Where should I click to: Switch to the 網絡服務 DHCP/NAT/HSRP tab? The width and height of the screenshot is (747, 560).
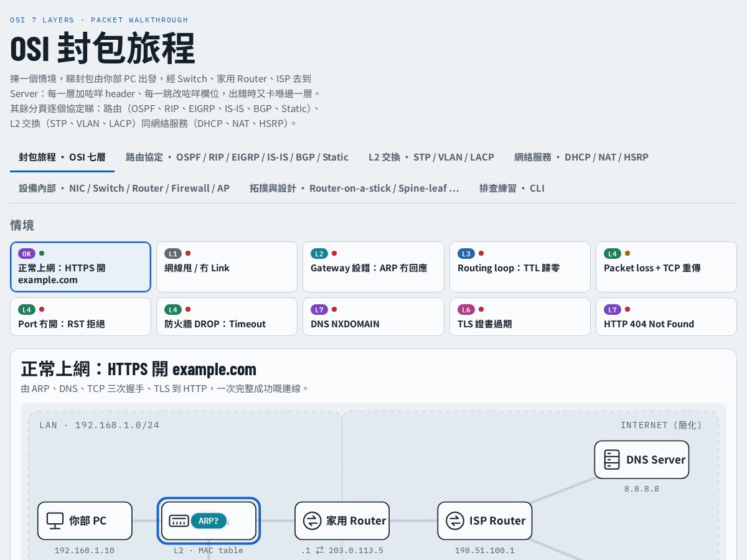[x=581, y=157]
